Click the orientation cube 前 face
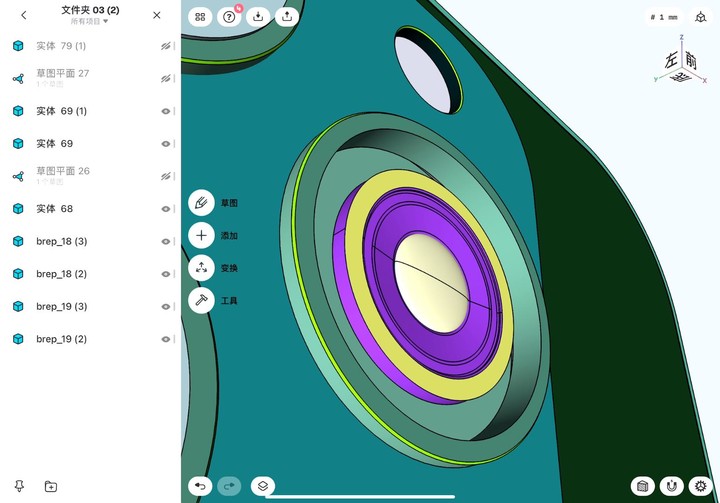Screen dimensions: 720x503 point(691,60)
